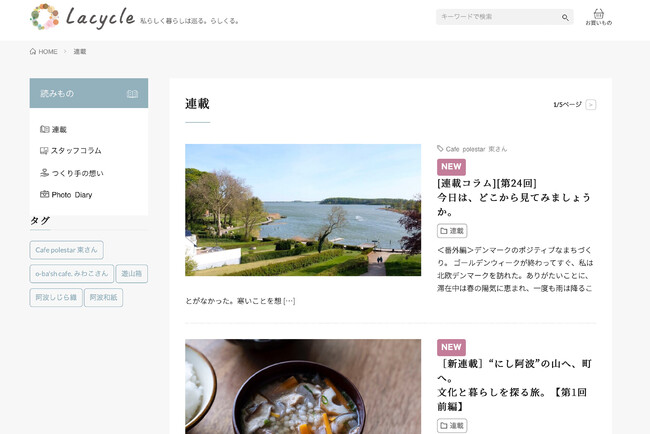
Task: Click the 連載 sidebar menu icon
Action: point(44,129)
